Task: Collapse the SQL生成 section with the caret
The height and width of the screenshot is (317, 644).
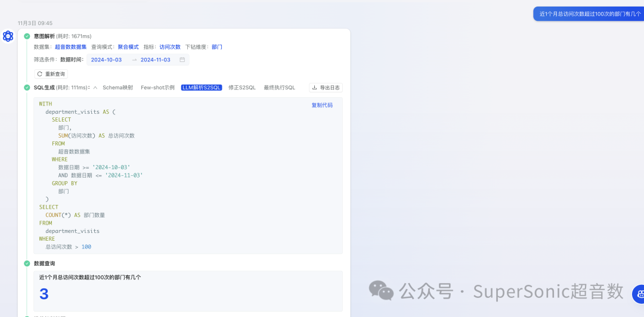Action: (95, 88)
